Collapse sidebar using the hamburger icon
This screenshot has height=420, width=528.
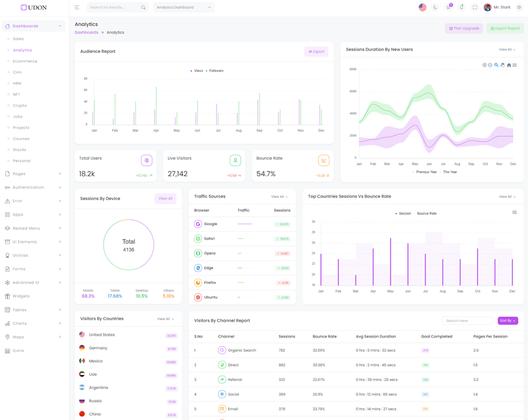tap(77, 7)
